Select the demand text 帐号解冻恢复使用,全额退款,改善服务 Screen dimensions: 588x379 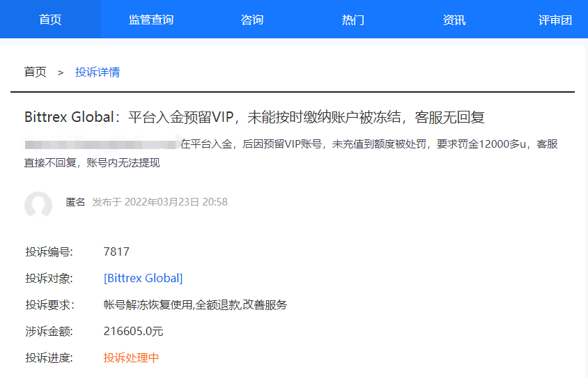point(195,304)
